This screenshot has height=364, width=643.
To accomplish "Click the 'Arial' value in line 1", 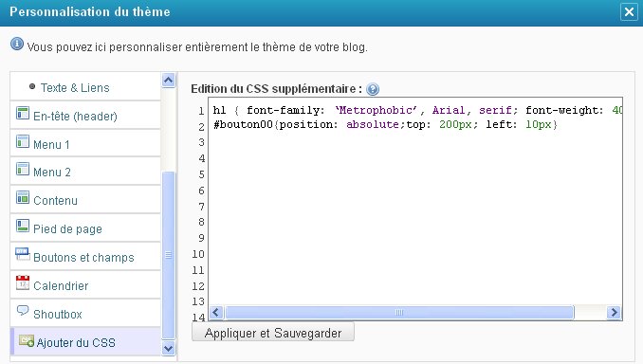I will click(449, 110).
